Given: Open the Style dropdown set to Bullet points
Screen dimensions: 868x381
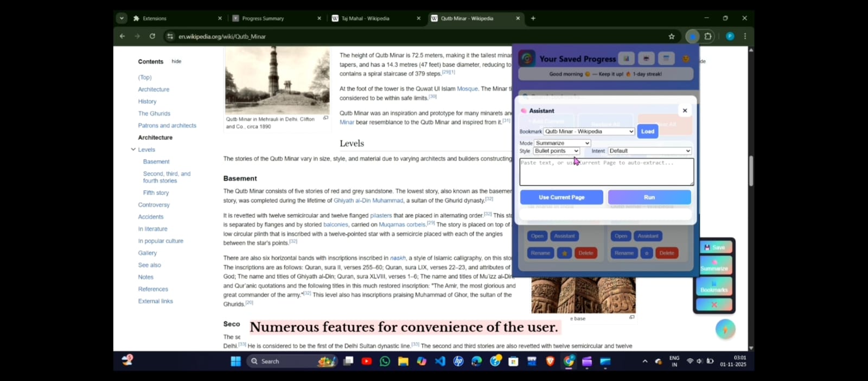Looking at the screenshot, I should 557,151.
